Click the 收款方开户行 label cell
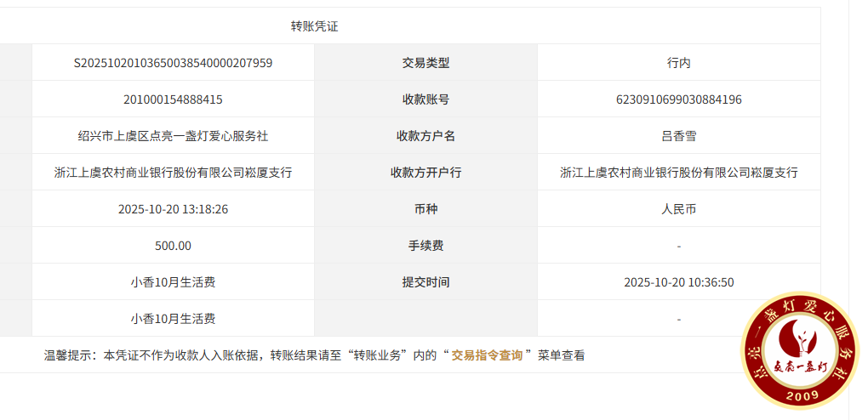The image size is (868, 420). coord(425,173)
